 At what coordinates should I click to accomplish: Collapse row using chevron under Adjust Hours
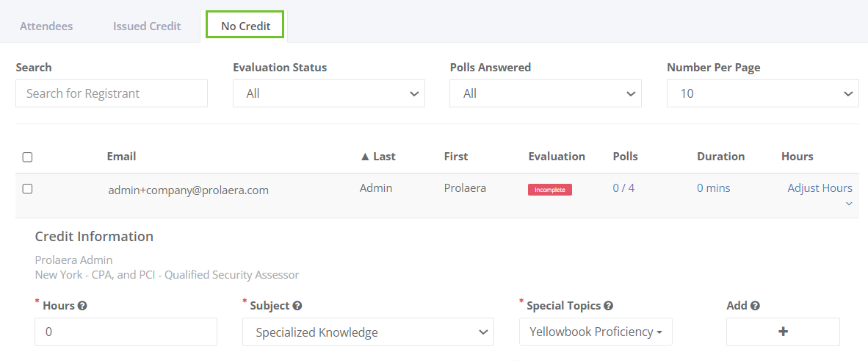click(x=849, y=204)
